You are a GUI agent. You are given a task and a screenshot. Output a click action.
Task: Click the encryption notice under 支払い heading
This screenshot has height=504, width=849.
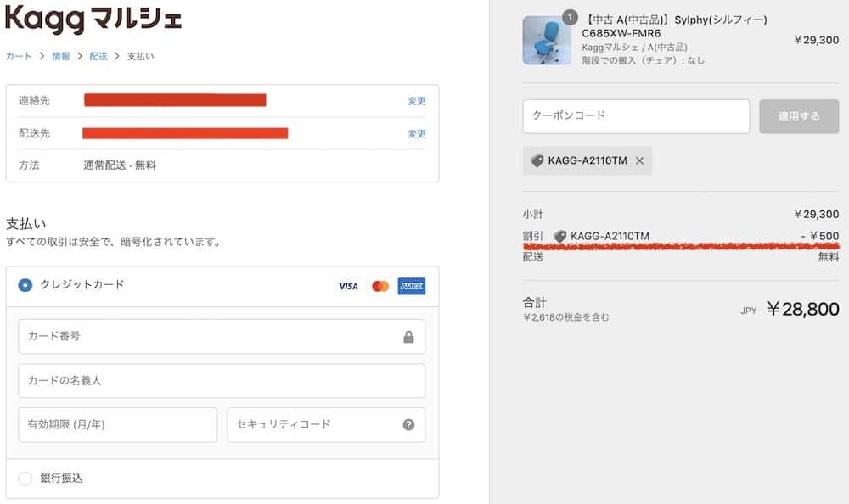tap(115, 242)
